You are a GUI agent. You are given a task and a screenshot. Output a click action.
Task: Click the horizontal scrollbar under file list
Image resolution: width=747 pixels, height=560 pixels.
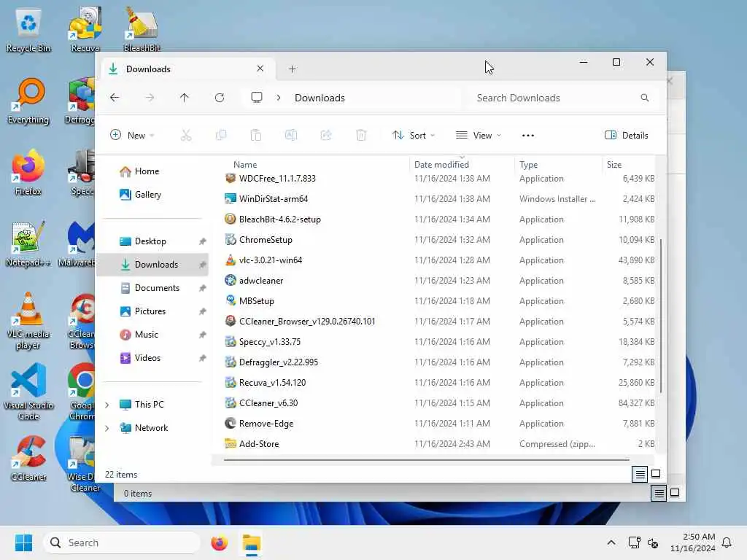point(426,460)
